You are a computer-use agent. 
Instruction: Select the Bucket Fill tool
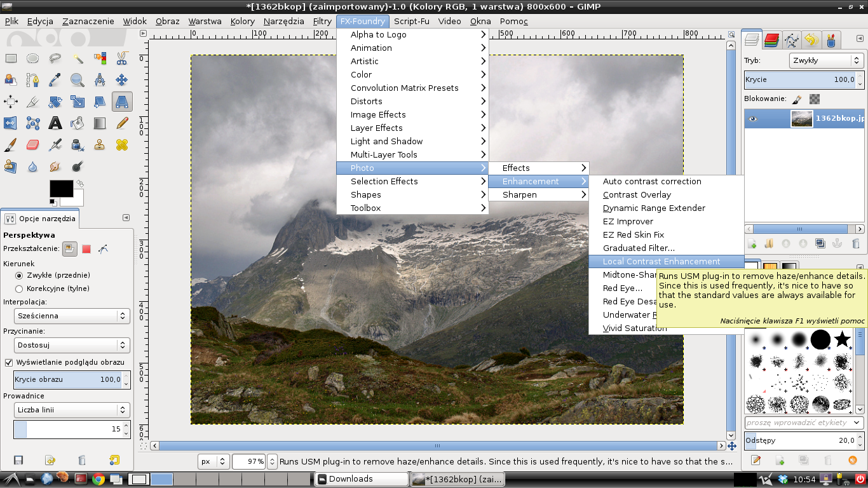point(78,123)
